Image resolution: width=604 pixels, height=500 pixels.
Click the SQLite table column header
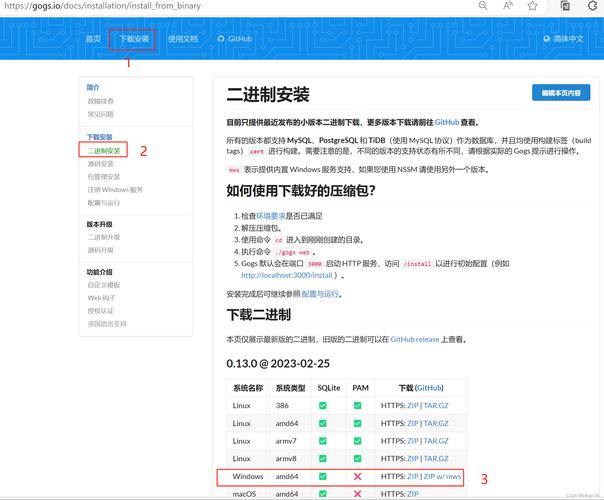pyautogui.click(x=329, y=388)
